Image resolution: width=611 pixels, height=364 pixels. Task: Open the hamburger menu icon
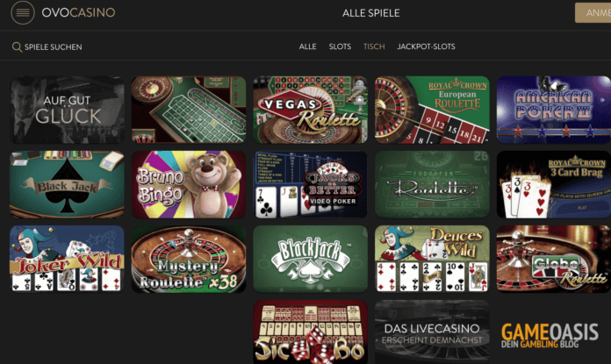(x=23, y=12)
